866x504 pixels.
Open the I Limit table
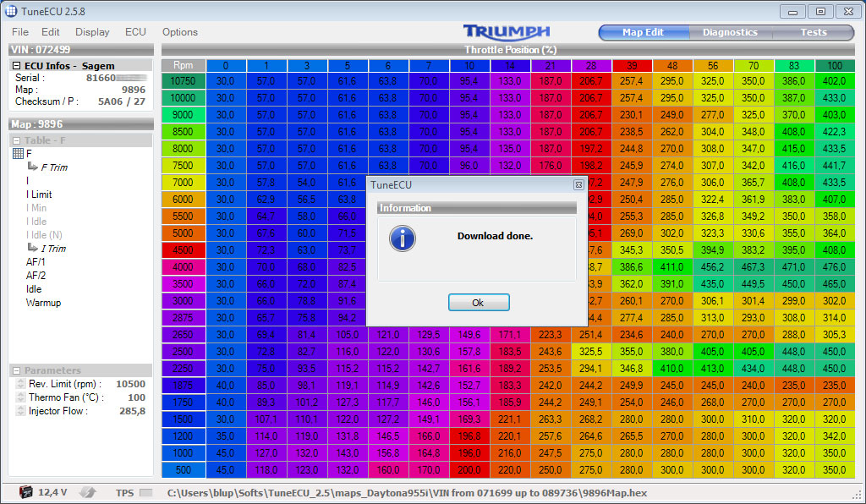tap(39, 194)
